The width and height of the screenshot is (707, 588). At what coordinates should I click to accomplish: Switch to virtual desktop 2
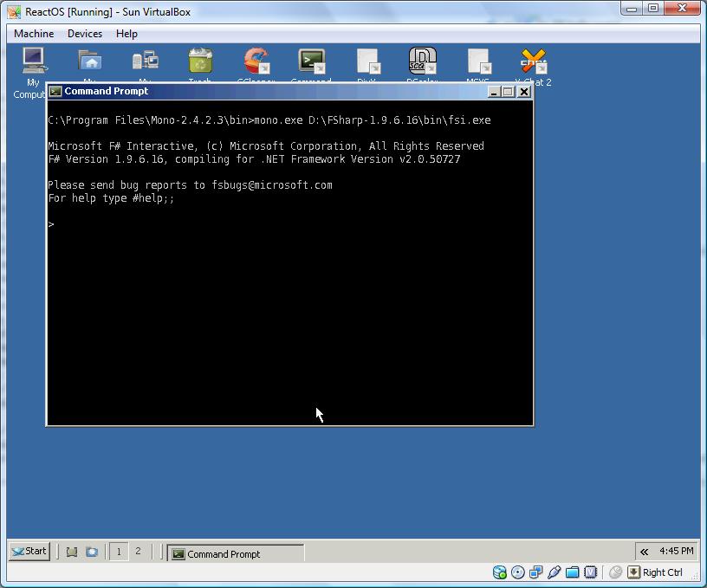click(x=137, y=551)
